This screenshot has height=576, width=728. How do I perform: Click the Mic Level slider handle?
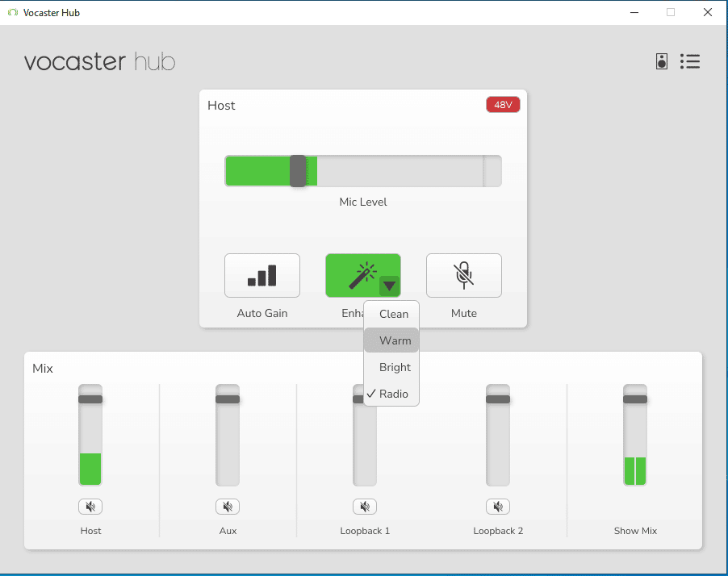298,171
